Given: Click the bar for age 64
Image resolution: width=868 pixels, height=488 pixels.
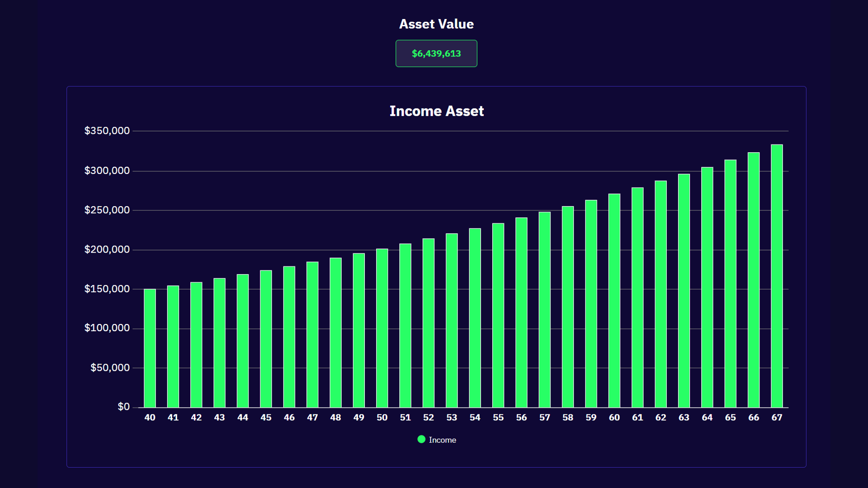Looking at the screenshot, I should 707,287.
